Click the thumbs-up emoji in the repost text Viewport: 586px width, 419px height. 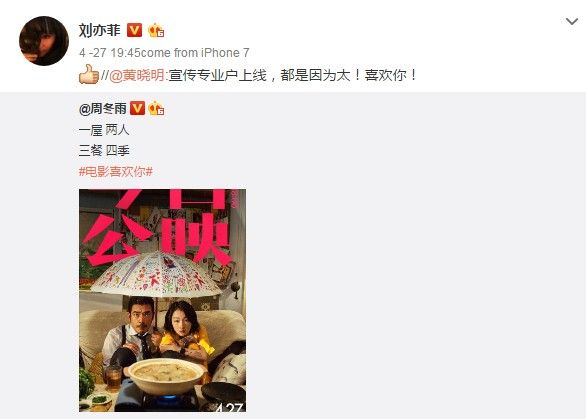coord(89,74)
